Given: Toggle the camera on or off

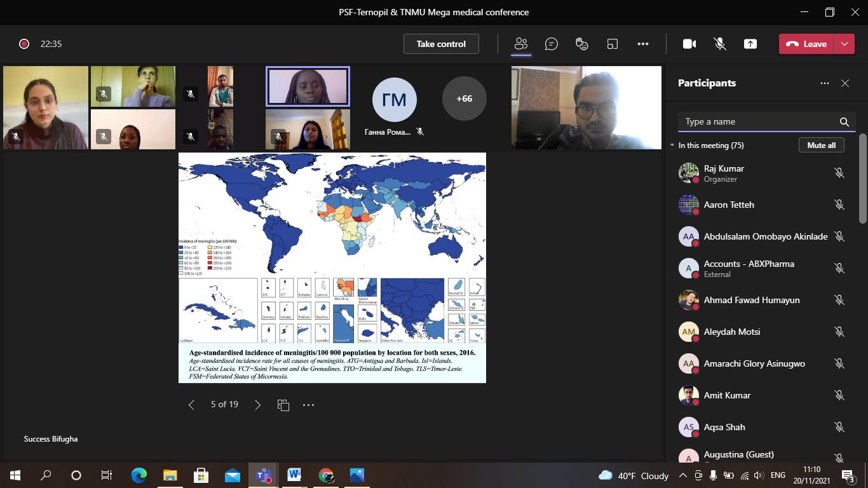Looking at the screenshot, I should [689, 44].
